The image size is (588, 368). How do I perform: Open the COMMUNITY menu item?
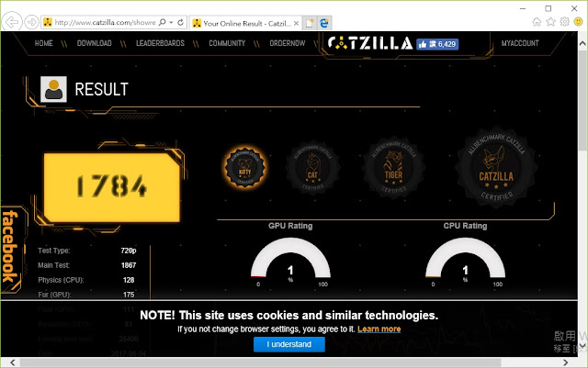(x=227, y=43)
